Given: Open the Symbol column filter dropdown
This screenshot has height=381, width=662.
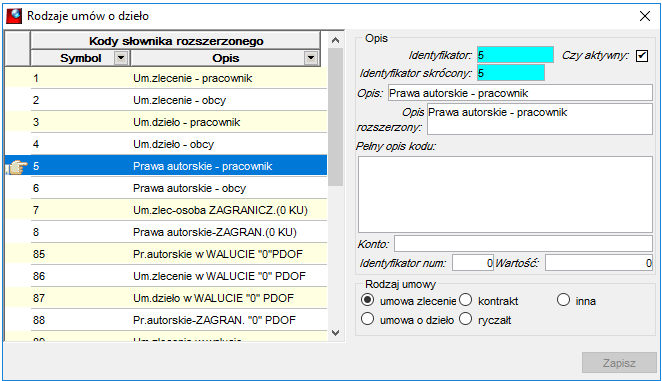Looking at the screenshot, I should click(x=121, y=58).
